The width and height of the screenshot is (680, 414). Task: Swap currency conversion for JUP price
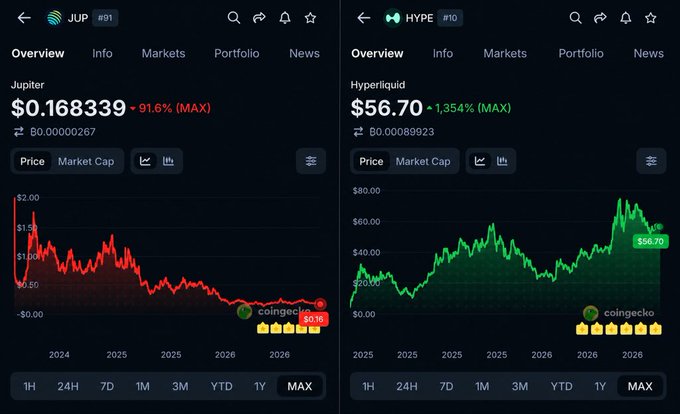(x=19, y=132)
